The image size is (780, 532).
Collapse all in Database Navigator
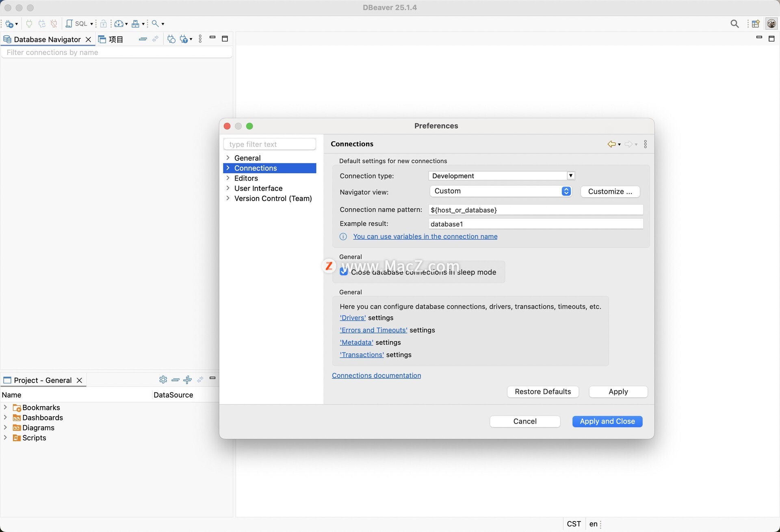click(143, 39)
